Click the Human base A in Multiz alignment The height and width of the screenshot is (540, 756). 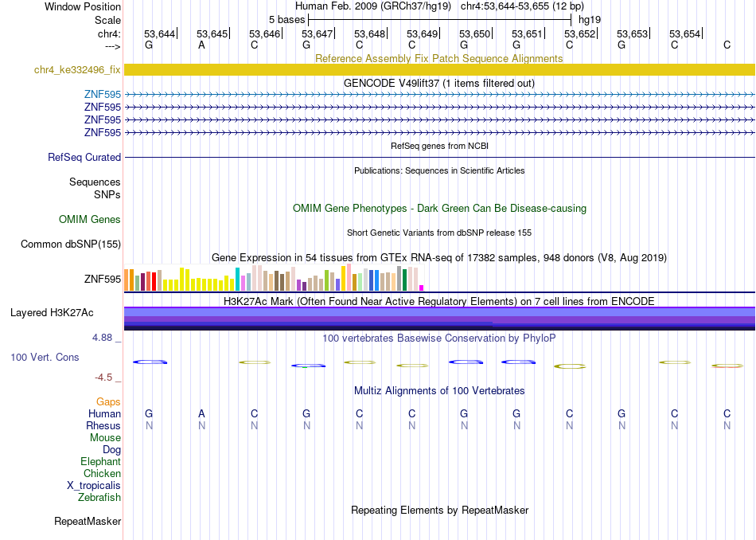click(x=201, y=413)
